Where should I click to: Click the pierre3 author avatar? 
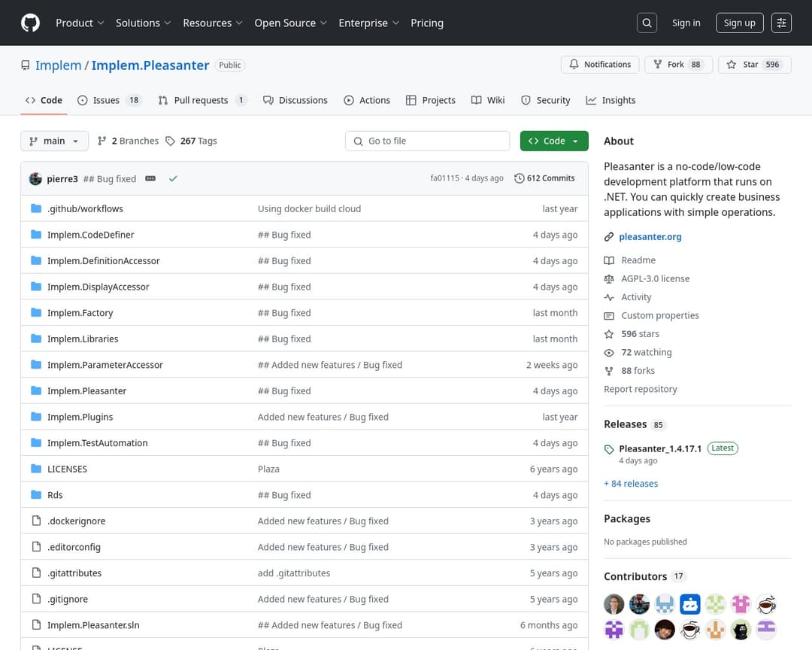[35, 178]
